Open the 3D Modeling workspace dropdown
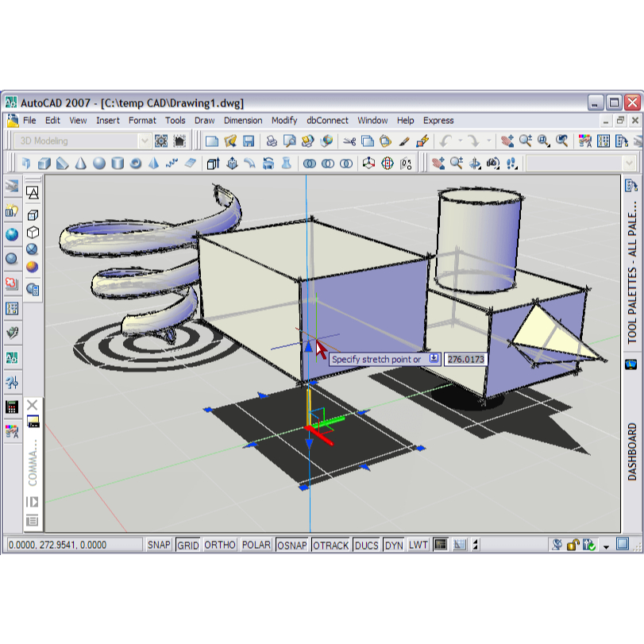 click(x=144, y=141)
